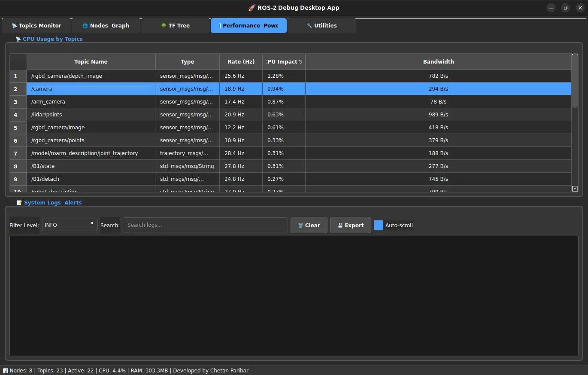This screenshot has height=375, width=588.
Task: Click the tree icon on TF Tree tab
Action: pyautogui.click(x=163, y=25)
